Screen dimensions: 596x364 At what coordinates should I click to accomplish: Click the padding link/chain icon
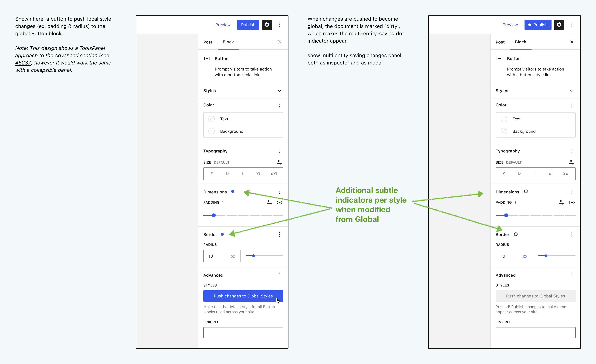[x=280, y=202]
